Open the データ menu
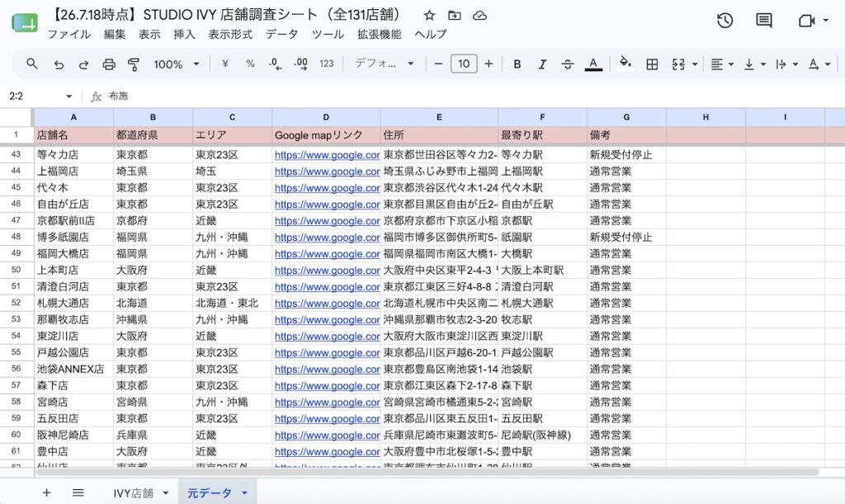The height and width of the screenshot is (504, 845). (281, 35)
